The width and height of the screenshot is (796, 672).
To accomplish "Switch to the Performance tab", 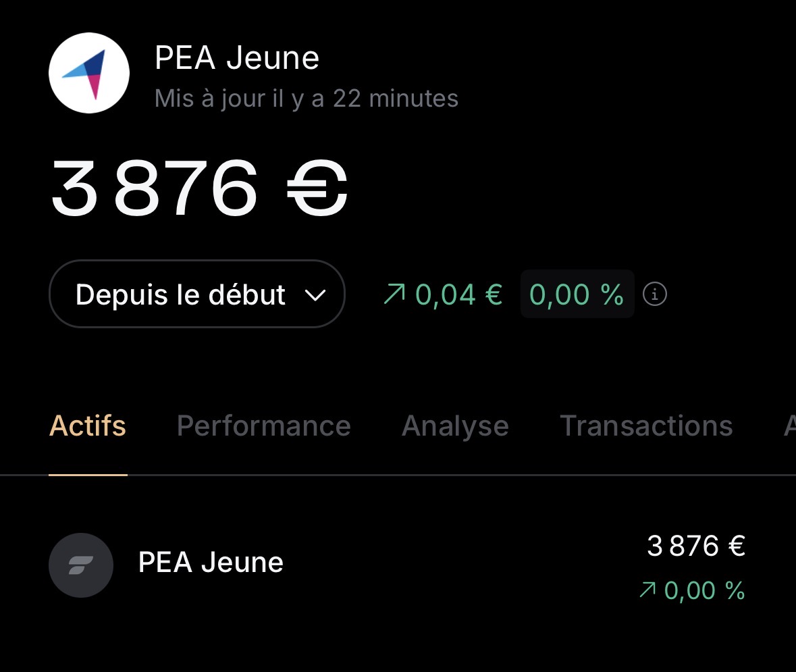I will 263,426.
